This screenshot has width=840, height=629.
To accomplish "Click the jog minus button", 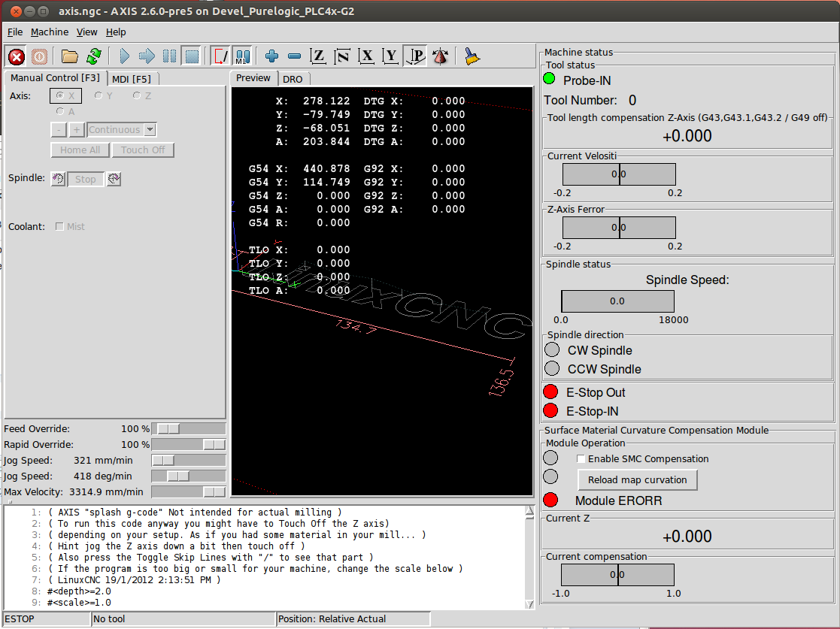I will click(x=59, y=129).
